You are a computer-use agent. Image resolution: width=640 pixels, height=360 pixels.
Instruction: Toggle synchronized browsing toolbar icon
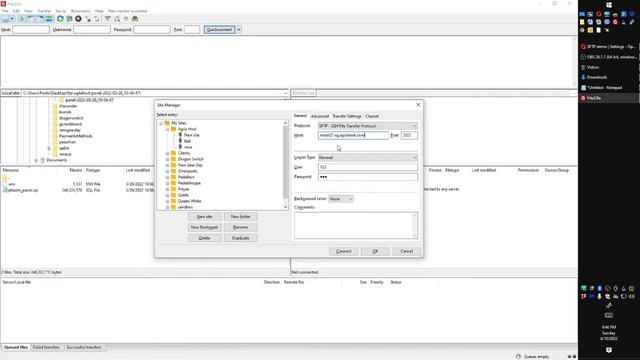tap(126, 19)
